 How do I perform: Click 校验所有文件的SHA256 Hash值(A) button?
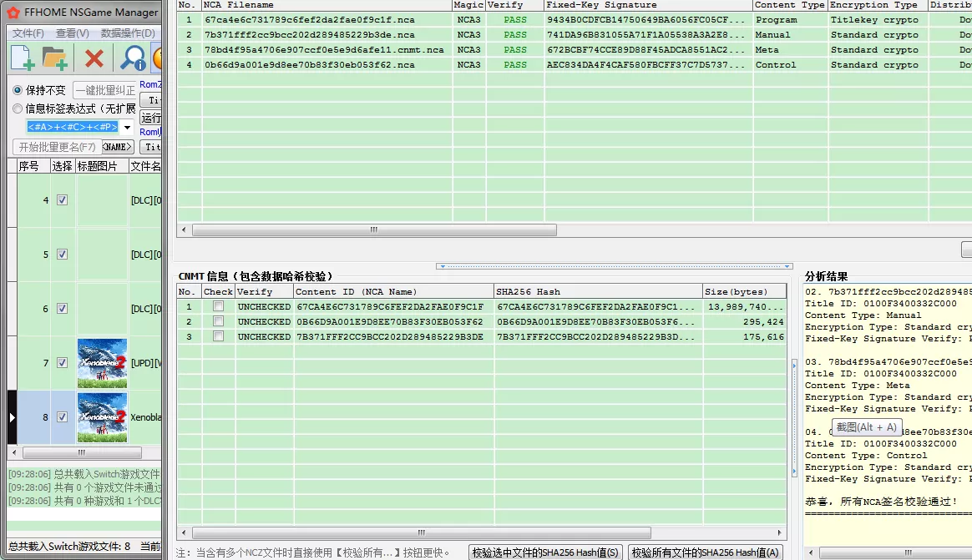706,552
